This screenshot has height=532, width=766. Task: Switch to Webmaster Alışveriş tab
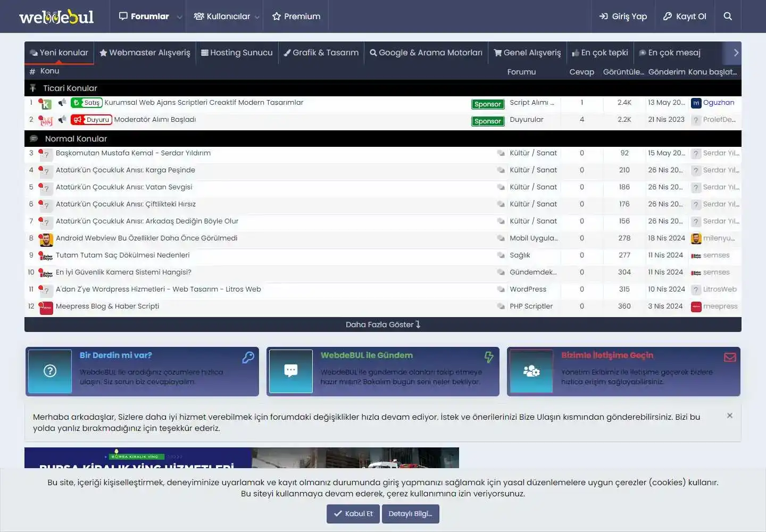(145, 53)
